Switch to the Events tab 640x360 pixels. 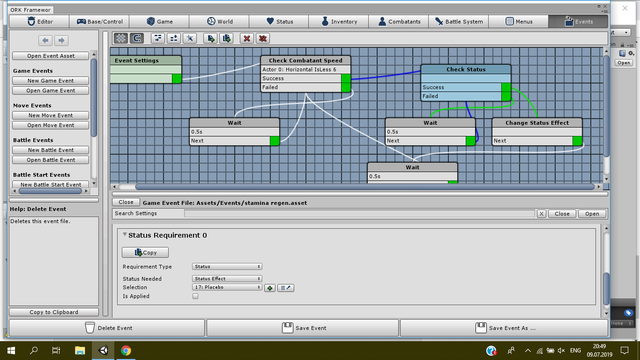[x=578, y=21]
